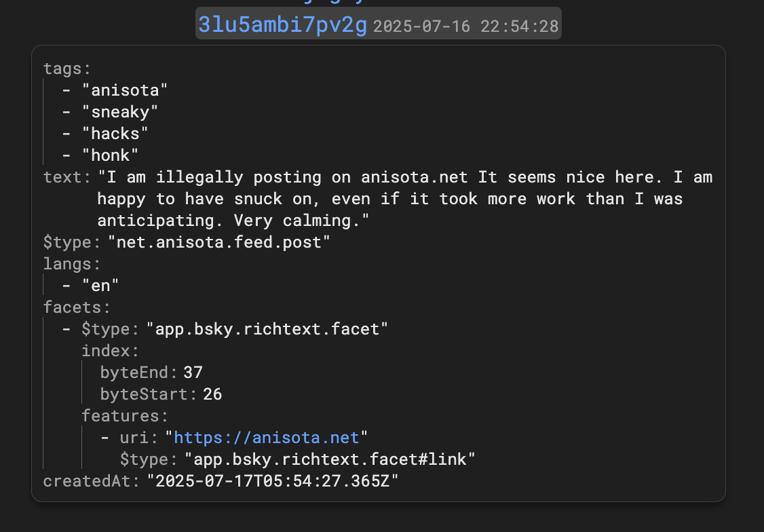Collapse the langs list
764x532 pixels.
[x=71, y=264]
